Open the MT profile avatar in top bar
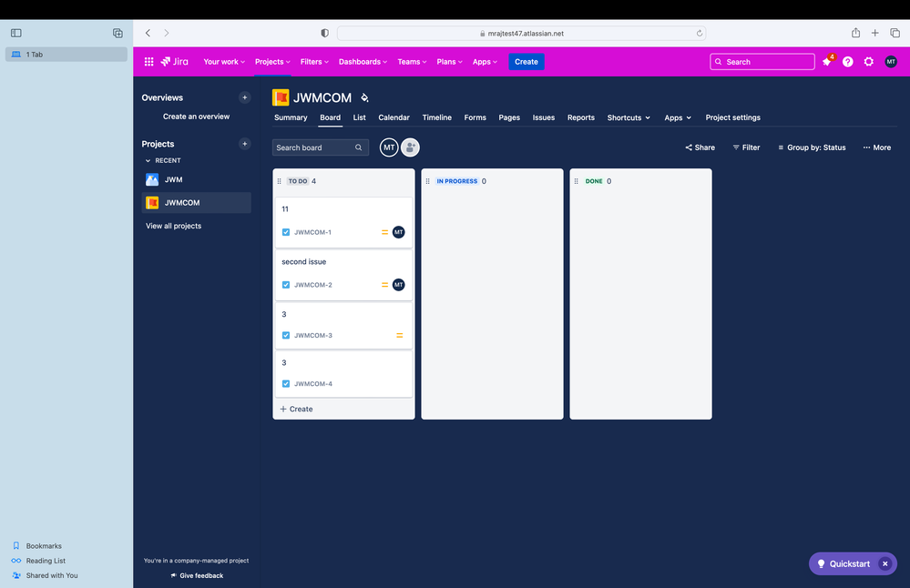910x588 pixels. pyautogui.click(x=891, y=62)
